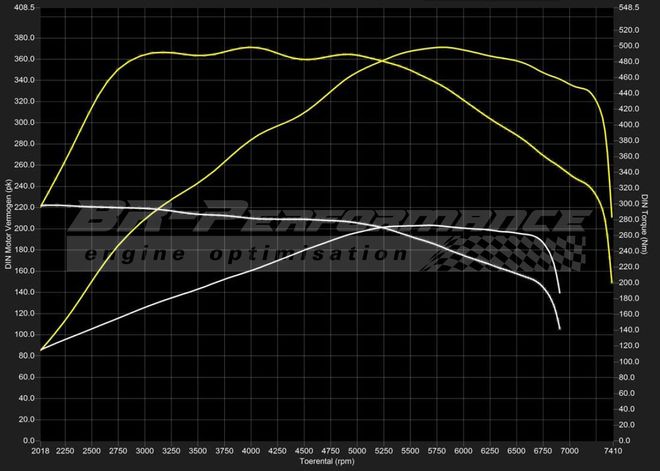This screenshot has height=471, width=660.
Task: Click the 5250 rpm x-axis tick label
Action: click(x=383, y=450)
